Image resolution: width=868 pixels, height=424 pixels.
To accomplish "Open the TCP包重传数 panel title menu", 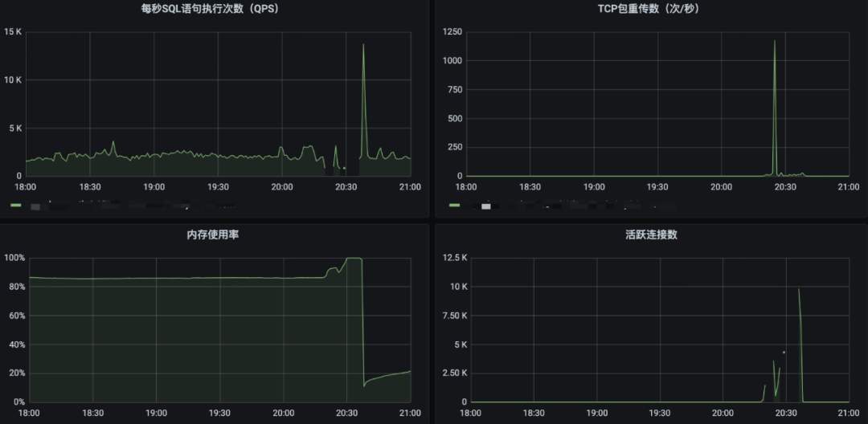I will coord(650,10).
